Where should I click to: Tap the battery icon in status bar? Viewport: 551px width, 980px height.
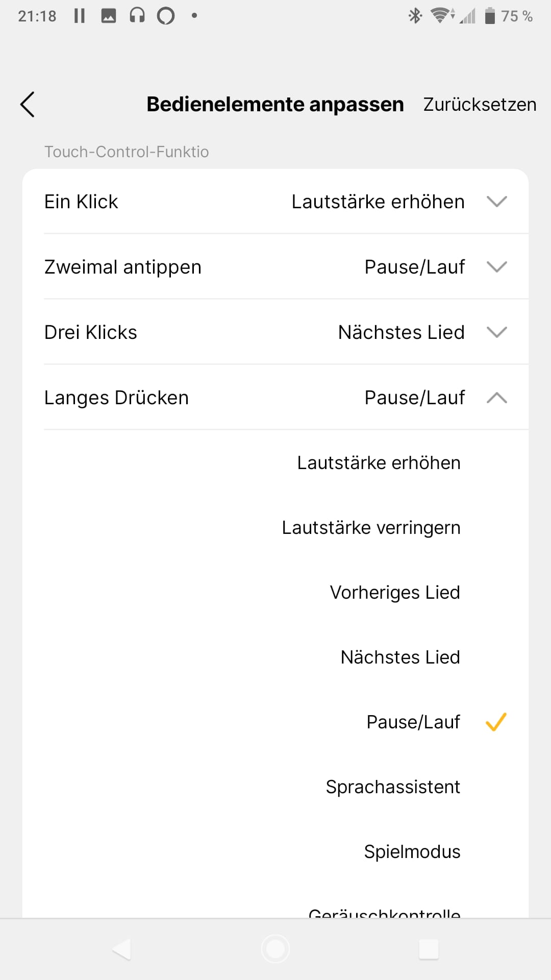490,16
